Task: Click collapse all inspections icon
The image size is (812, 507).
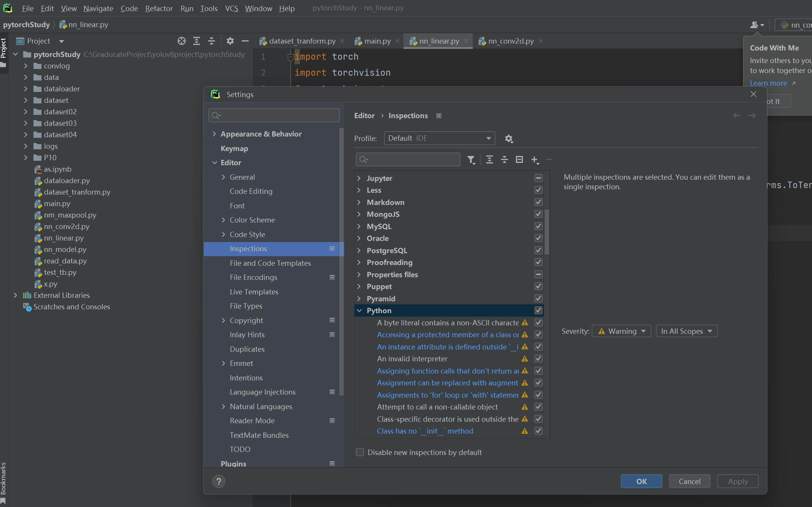Action: pyautogui.click(x=504, y=159)
